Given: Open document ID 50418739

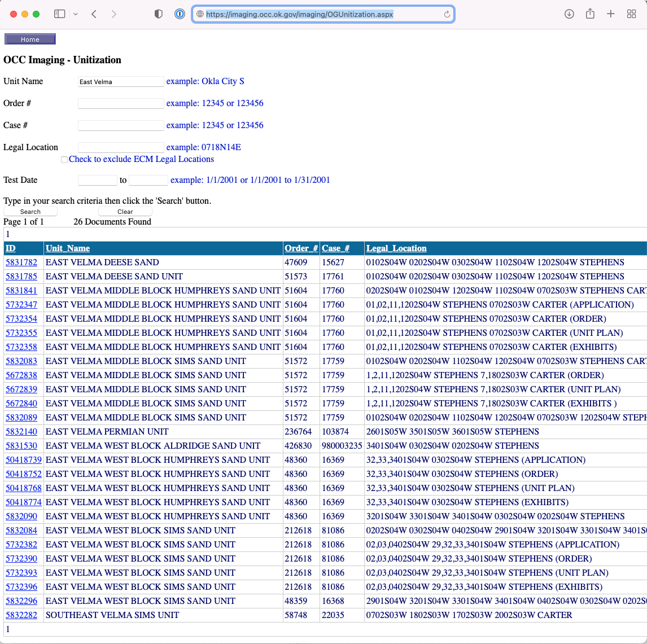Looking at the screenshot, I should coord(24,460).
